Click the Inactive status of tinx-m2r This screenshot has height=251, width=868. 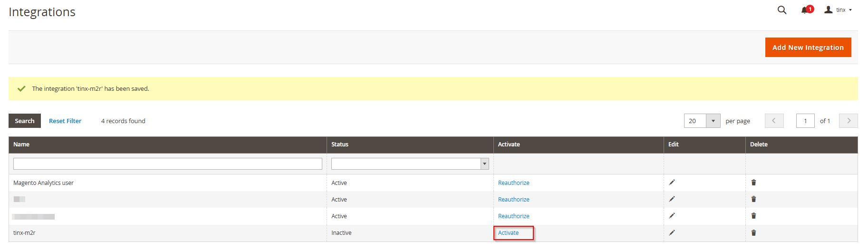341,233
